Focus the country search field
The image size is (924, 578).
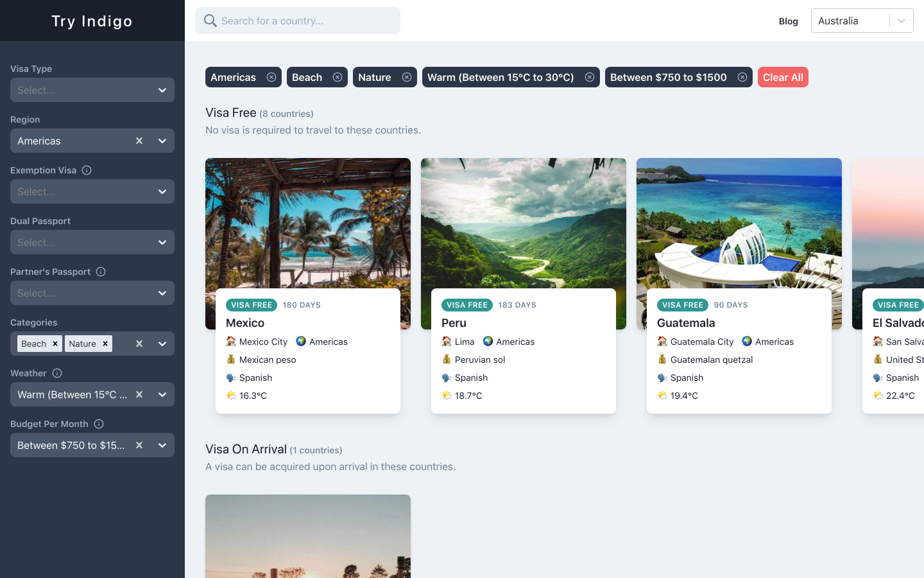298,21
